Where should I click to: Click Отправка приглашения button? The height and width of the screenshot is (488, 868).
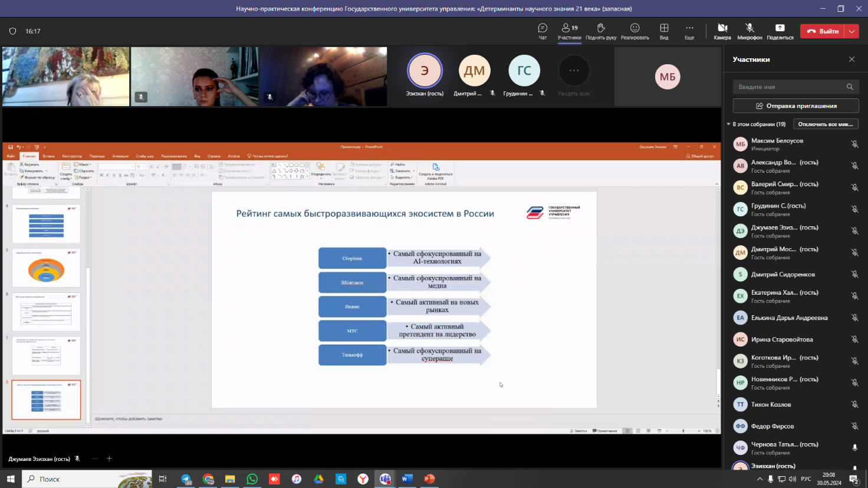795,106
